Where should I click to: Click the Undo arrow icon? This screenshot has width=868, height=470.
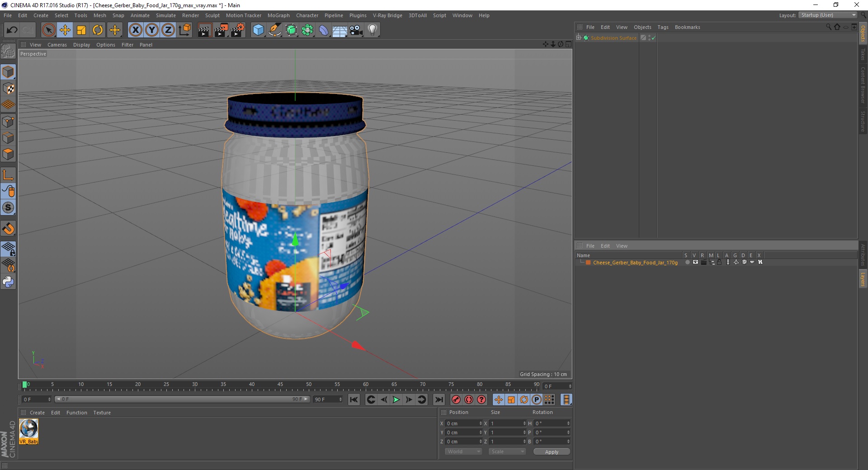[x=12, y=30]
